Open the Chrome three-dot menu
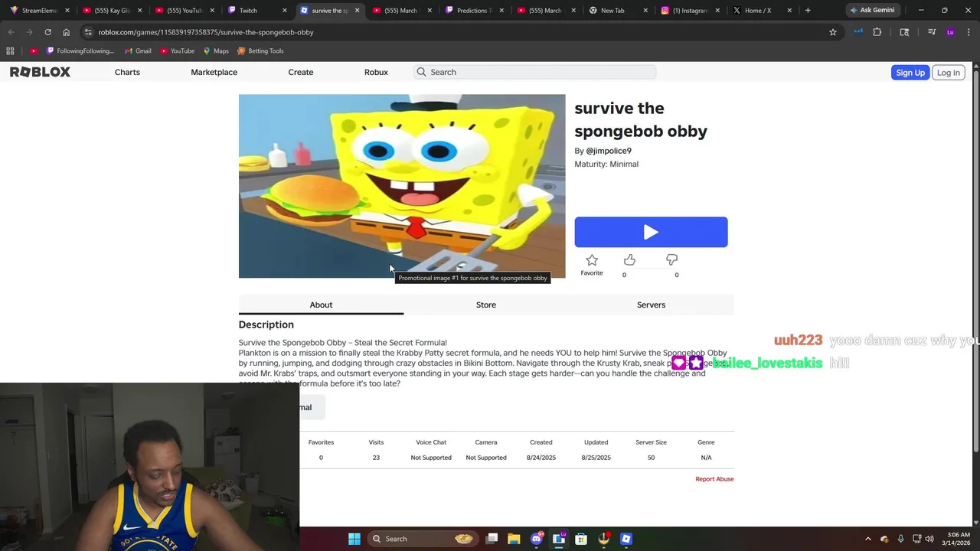980x551 pixels. pyautogui.click(x=968, y=32)
